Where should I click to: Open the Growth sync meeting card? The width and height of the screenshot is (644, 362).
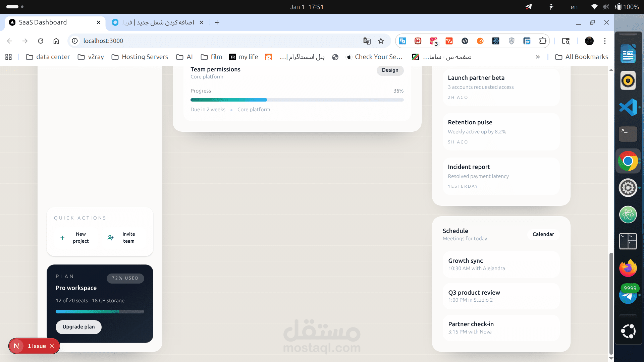(x=501, y=264)
